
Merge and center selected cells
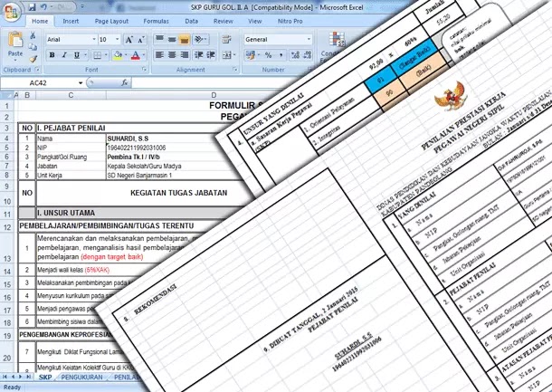point(226,55)
